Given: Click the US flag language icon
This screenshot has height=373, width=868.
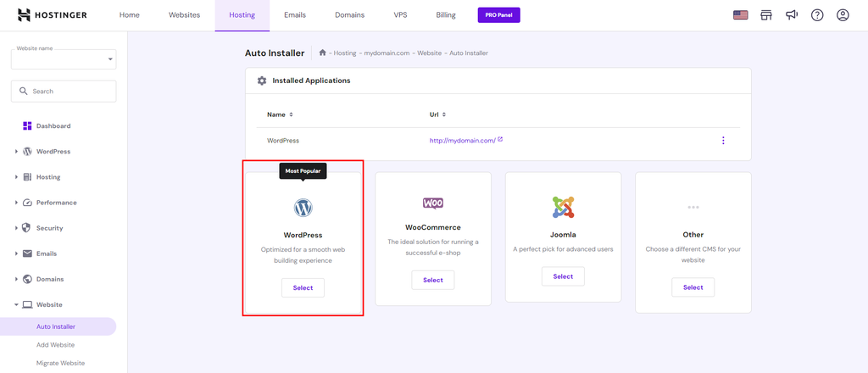Looking at the screenshot, I should [740, 15].
